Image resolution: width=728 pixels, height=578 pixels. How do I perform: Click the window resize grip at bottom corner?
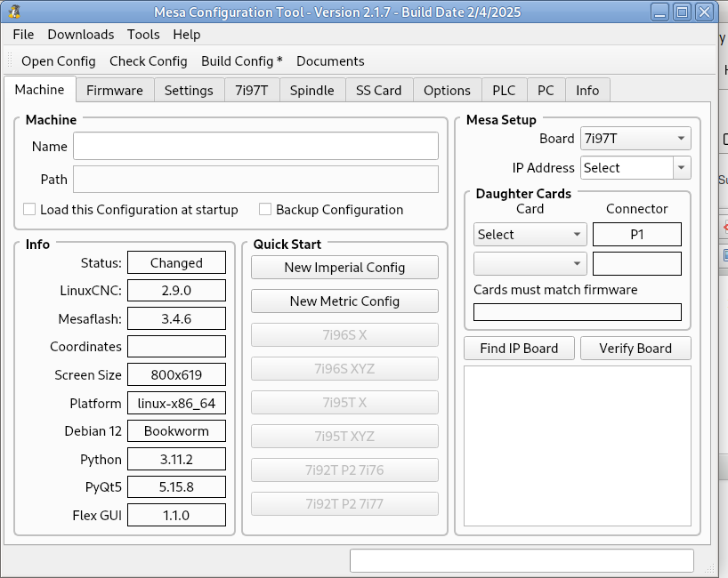(x=709, y=568)
